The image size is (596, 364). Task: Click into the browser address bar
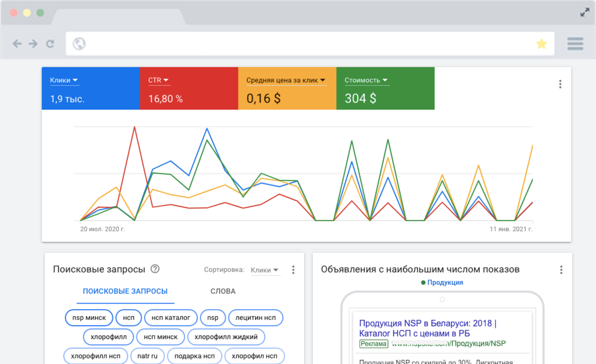(310, 44)
